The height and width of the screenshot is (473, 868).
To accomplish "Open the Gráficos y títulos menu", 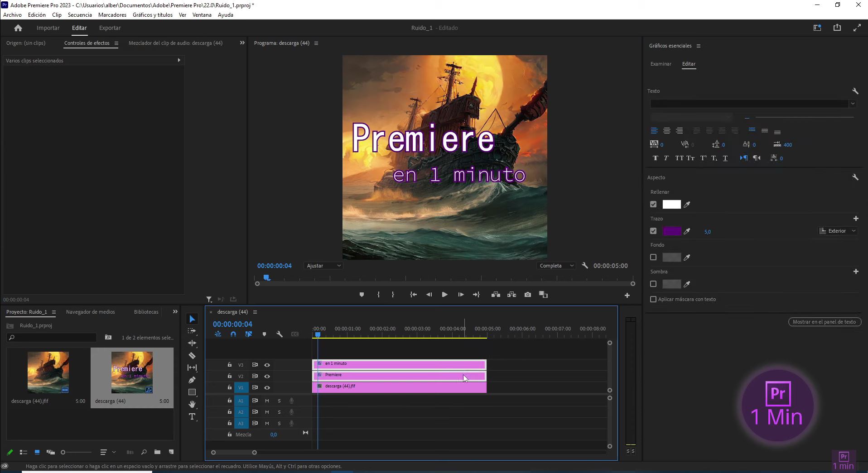I will (153, 15).
